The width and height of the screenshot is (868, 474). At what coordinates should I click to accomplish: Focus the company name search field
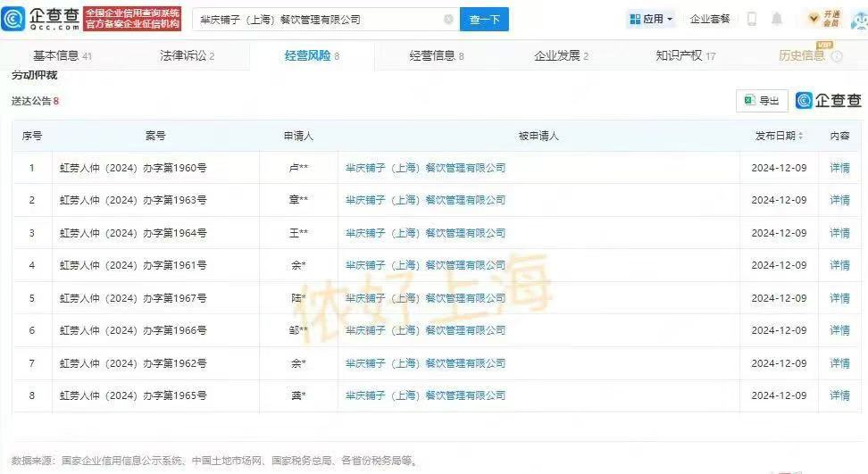(317, 19)
